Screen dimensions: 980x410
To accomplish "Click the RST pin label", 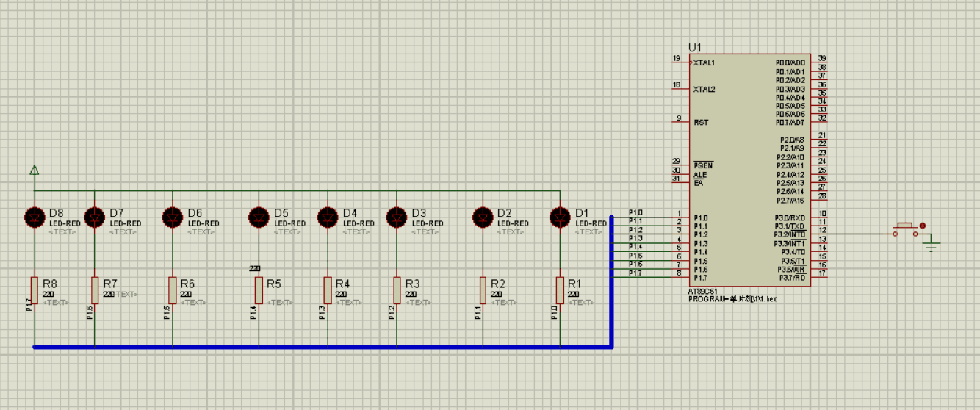I will coord(701,123).
